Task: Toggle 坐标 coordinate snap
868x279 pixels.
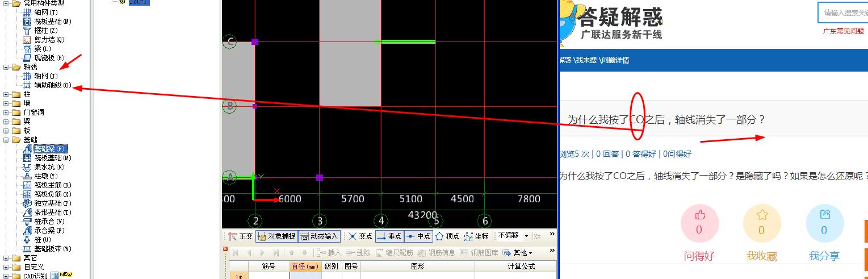Action: [476, 236]
